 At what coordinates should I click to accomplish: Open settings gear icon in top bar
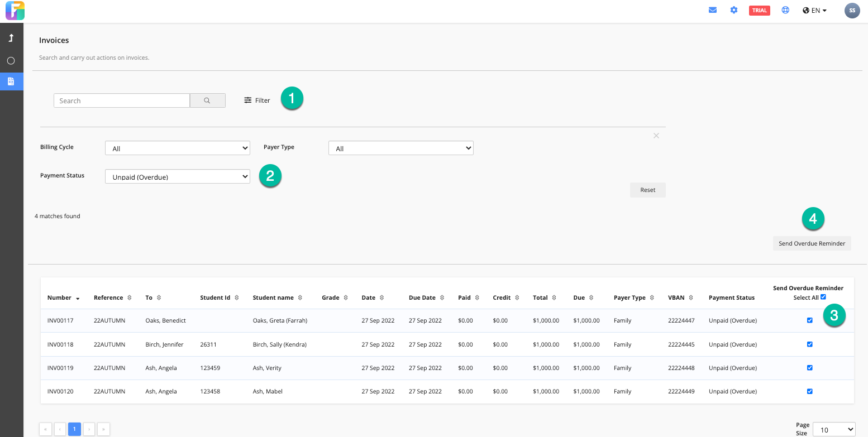tap(734, 10)
